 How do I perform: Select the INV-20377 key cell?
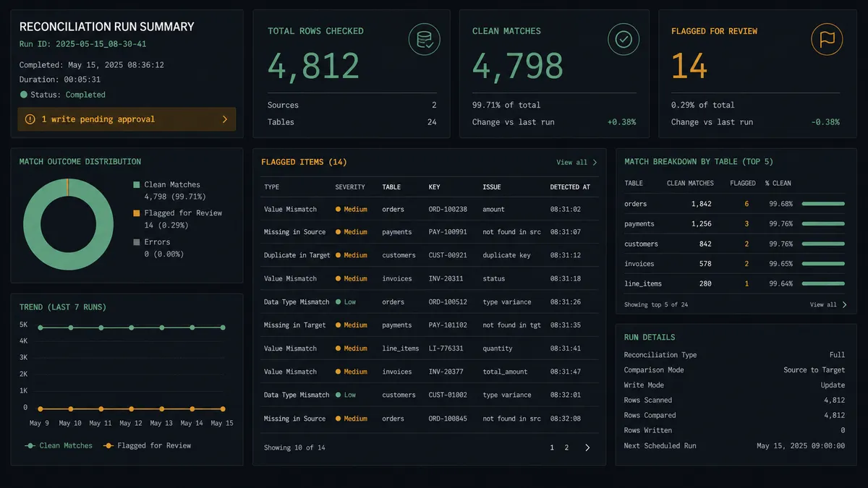coord(446,372)
